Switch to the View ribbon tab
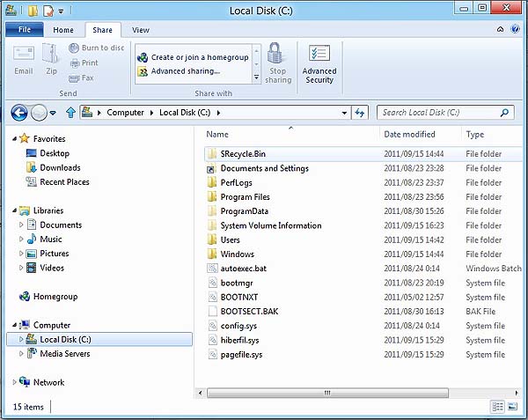This screenshot has width=528, height=420. [x=141, y=30]
